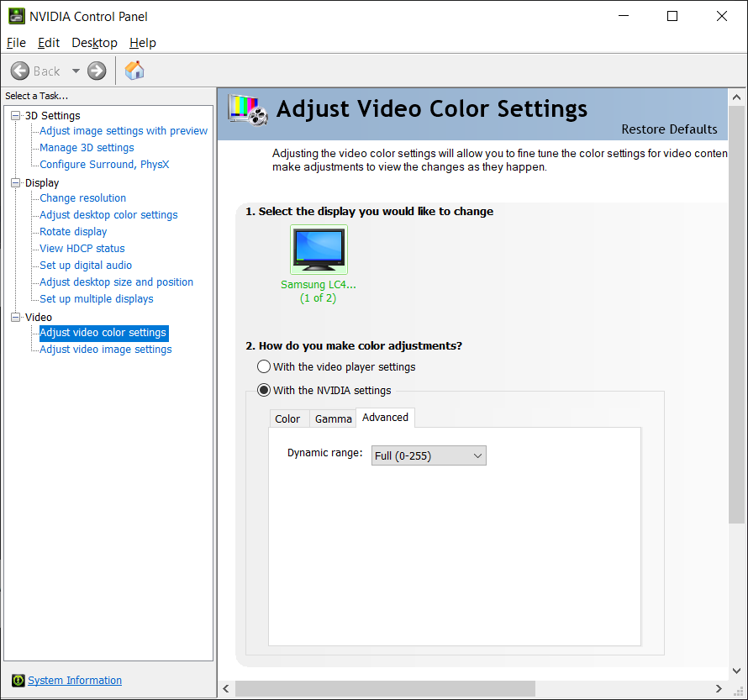
Task: Click the Back arrow icon in toolbar
Action: 20,71
